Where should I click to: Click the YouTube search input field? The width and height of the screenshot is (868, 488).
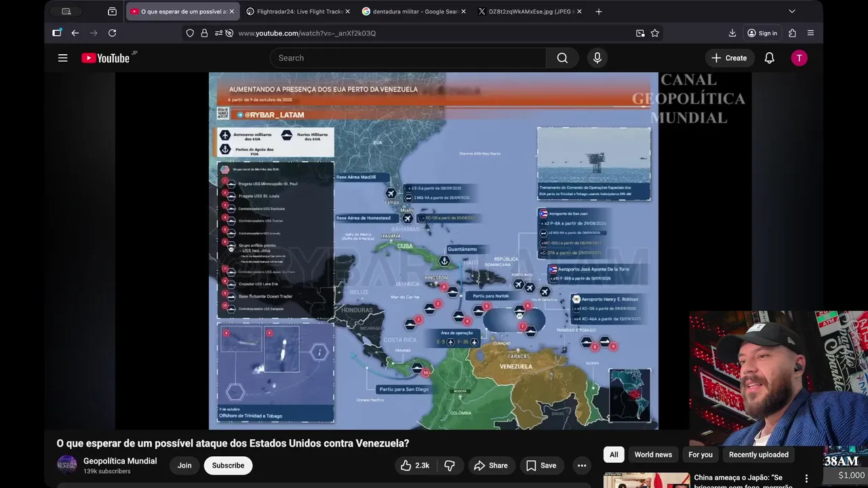pyautogui.click(x=408, y=58)
